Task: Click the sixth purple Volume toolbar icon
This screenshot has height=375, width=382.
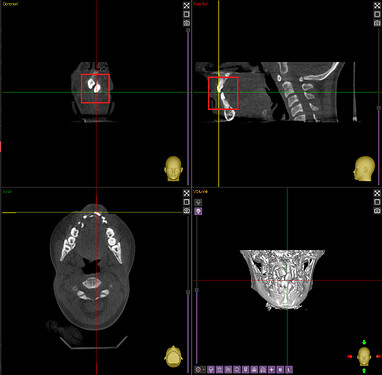Action: pos(254,369)
